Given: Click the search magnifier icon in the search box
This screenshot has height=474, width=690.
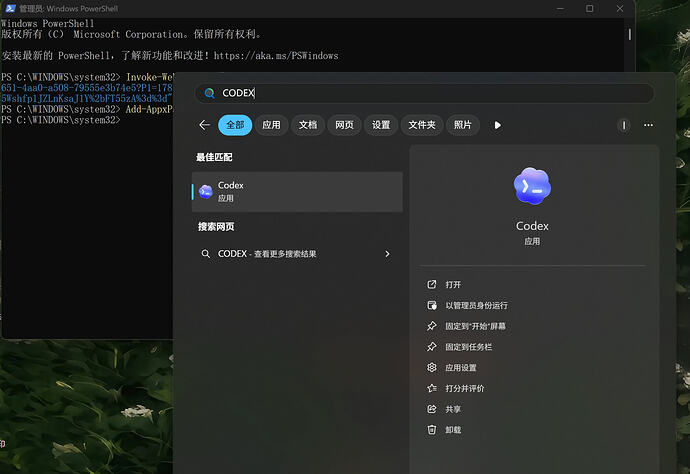Looking at the screenshot, I should click(x=209, y=93).
